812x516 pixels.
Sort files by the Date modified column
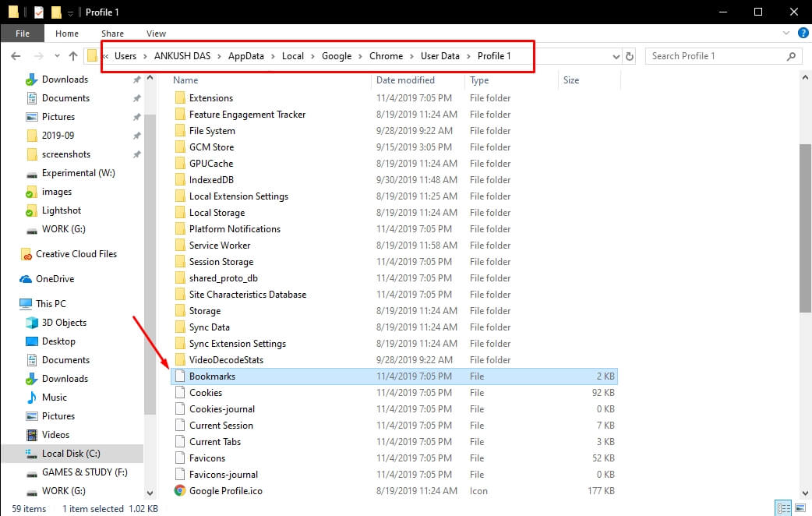pyautogui.click(x=405, y=80)
